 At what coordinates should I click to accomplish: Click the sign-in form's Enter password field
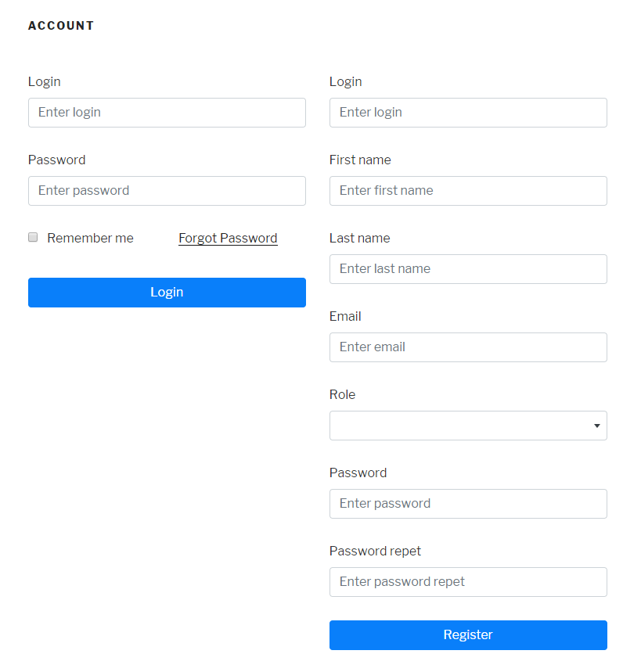(167, 191)
